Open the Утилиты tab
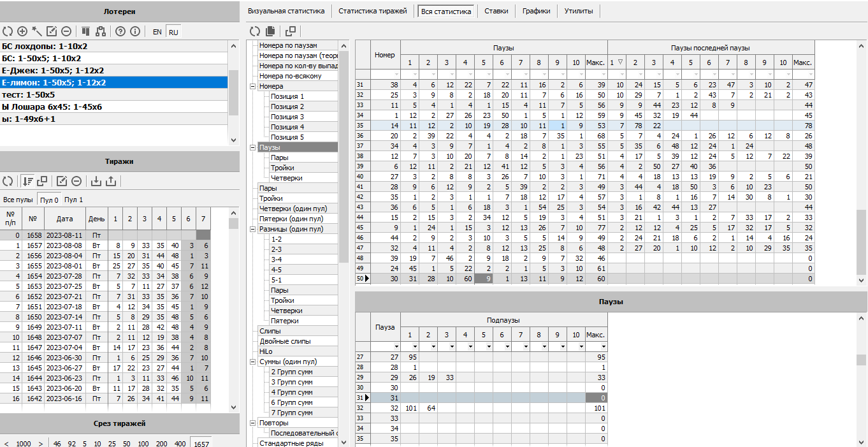Screen dimensions: 868x447 coord(579,11)
